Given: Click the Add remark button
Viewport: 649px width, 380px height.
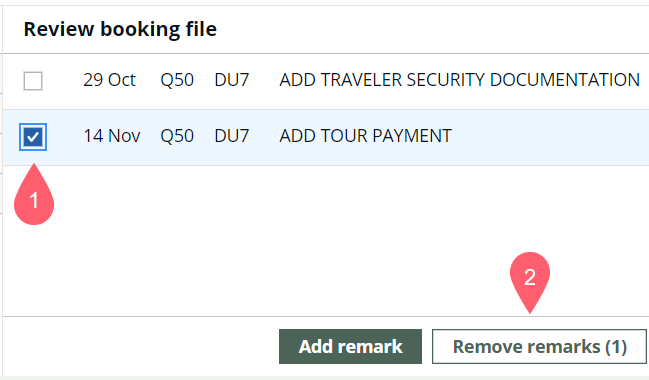Looking at the screenshot, I should coord(350,346).
